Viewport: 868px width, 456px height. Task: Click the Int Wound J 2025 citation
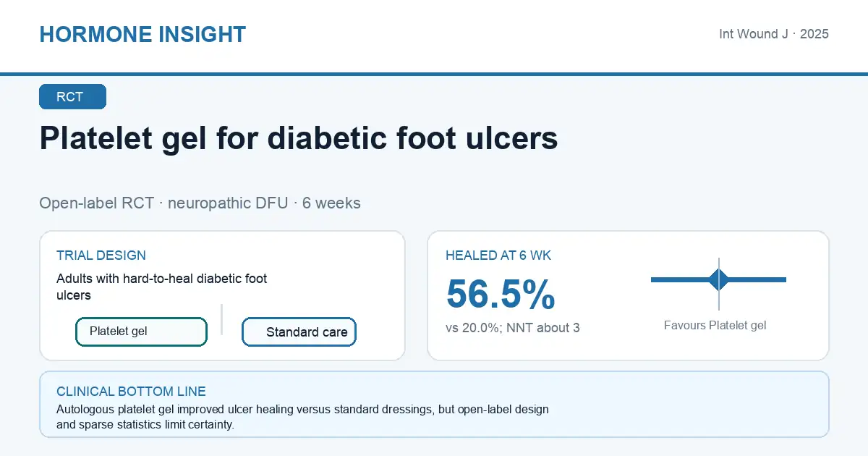[x=774, y=34]
